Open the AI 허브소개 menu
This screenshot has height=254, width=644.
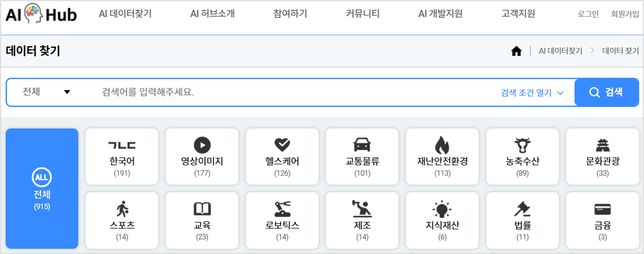[x=212, y=14]
